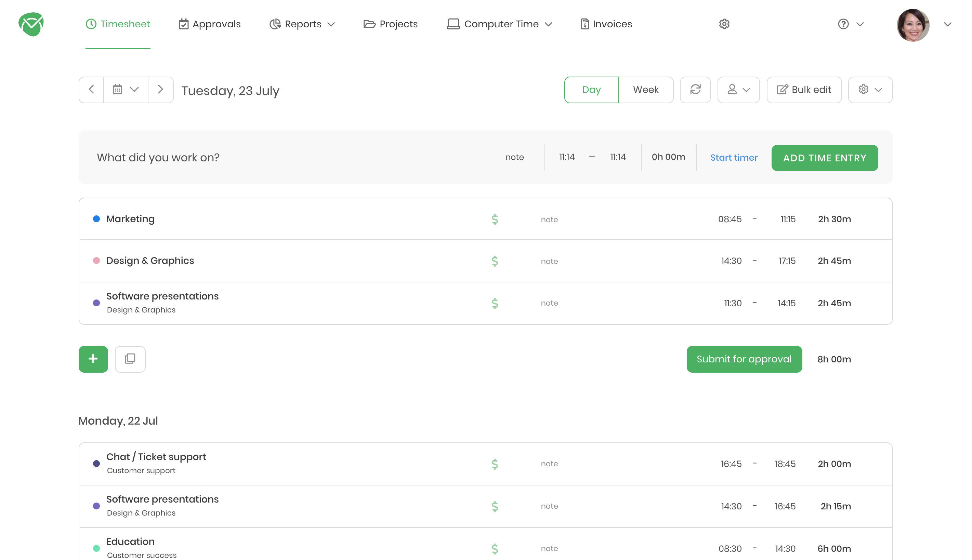Click the settings gear icon
Screen dimensions: 972x560
(x=724, y=24)
